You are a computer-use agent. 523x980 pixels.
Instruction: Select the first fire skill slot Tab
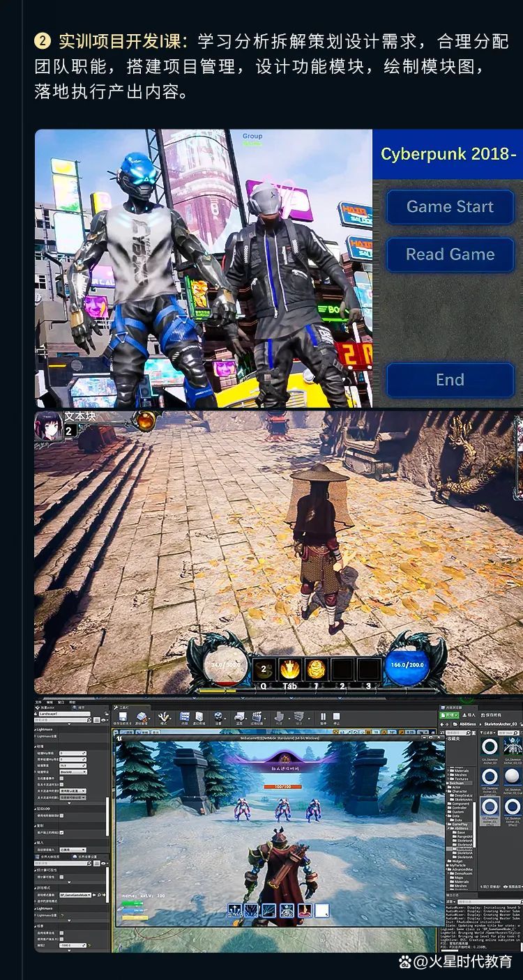(289, 670)
